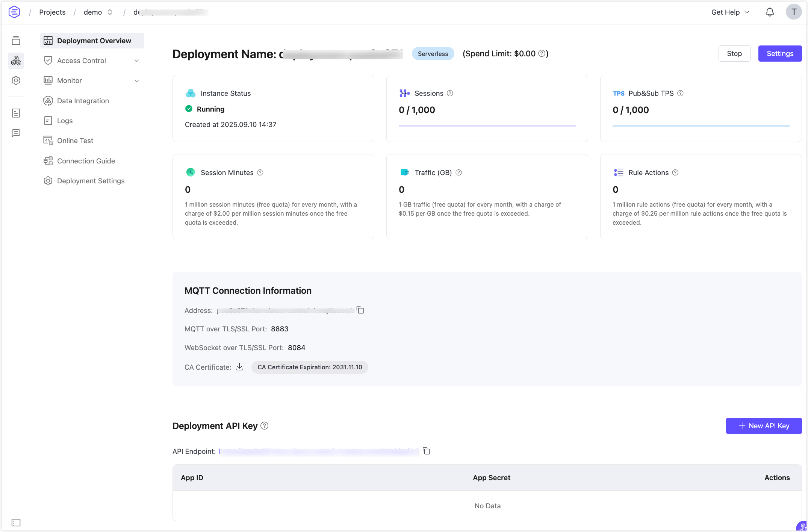Stop the deployment
Screen dimensions: 808x532
coord(734,53)
